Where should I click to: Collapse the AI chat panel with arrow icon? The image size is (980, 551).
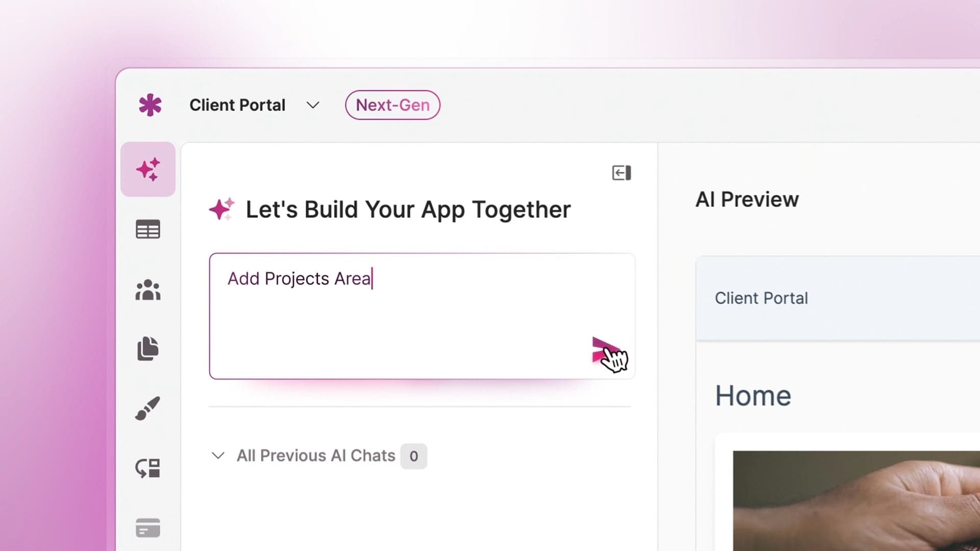pyautogui.click(x=621, y=172)
